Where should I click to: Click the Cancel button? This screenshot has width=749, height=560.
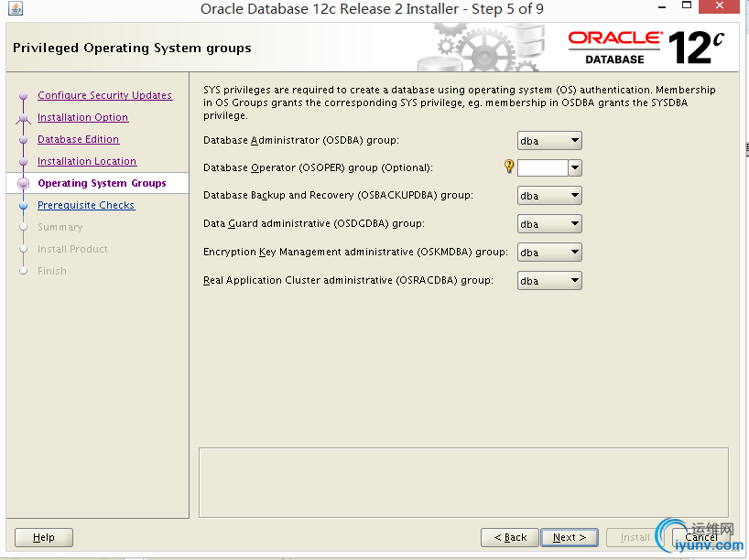tap(701, 537)
